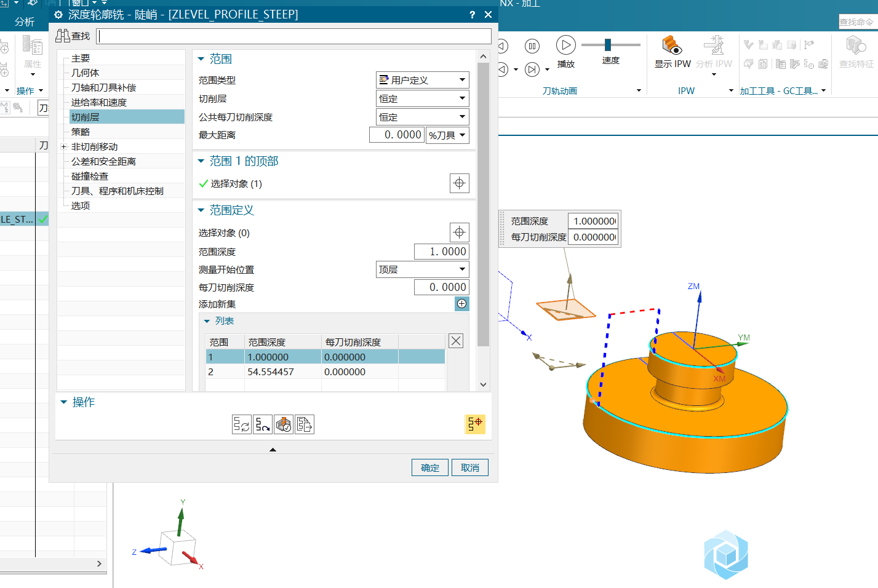Click the speed slider handle
This screenshot has width=878, height=588.
(608, 44)
